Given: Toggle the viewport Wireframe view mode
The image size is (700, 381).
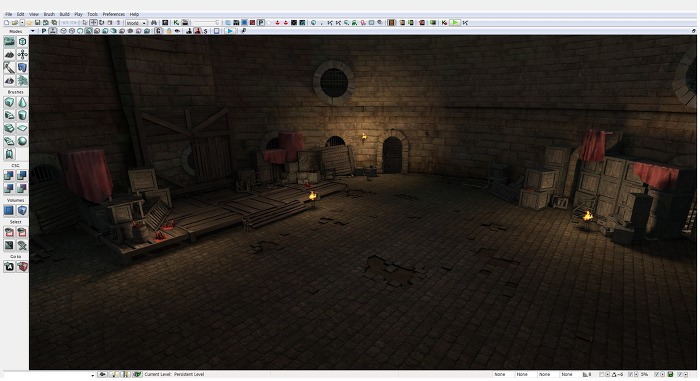Looking at the screenshot, I should pyautogui.click(x=71, y=31).
